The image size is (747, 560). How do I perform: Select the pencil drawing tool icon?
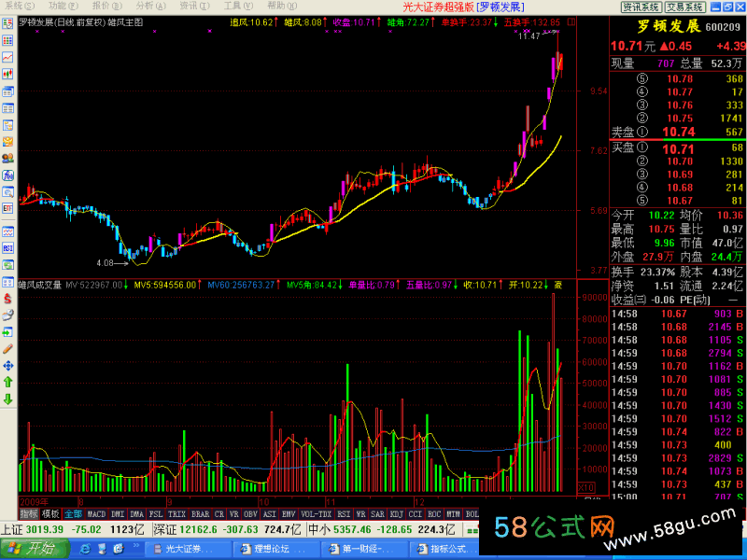[7, 349]
